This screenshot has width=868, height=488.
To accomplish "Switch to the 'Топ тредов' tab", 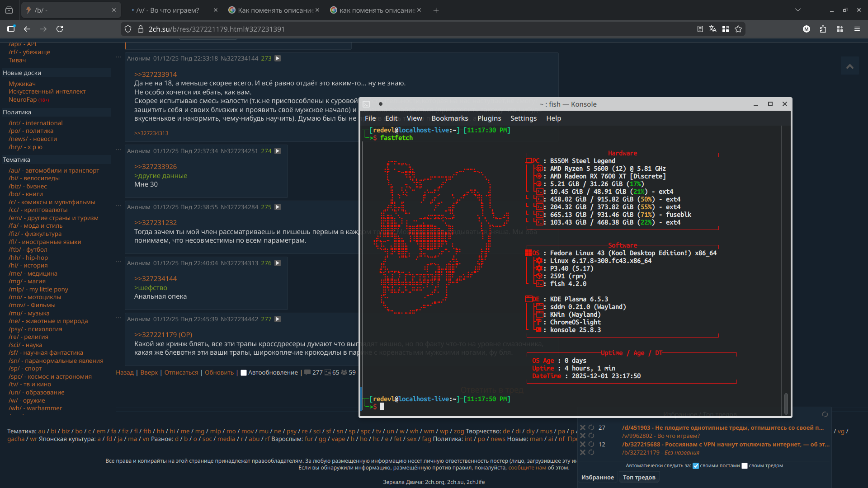I will 639,478.
